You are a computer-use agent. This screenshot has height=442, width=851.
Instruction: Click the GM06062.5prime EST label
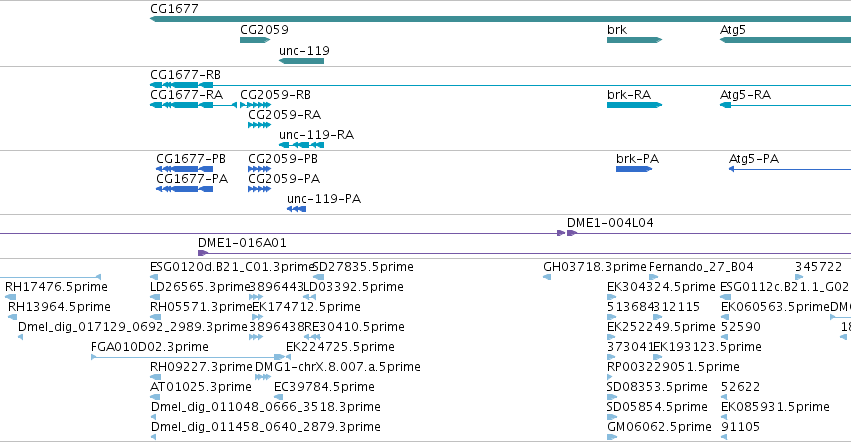click(x=659, y=427)
